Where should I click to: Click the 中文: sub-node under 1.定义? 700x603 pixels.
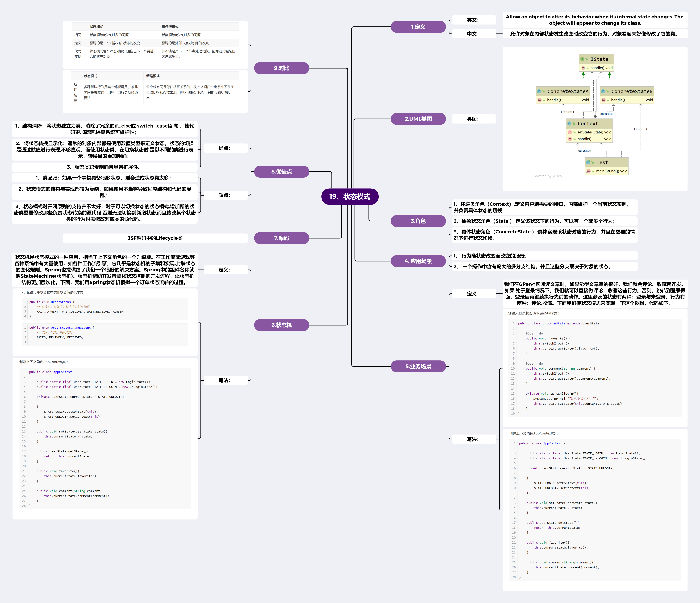pyautogui.click(x=474, y=34)
